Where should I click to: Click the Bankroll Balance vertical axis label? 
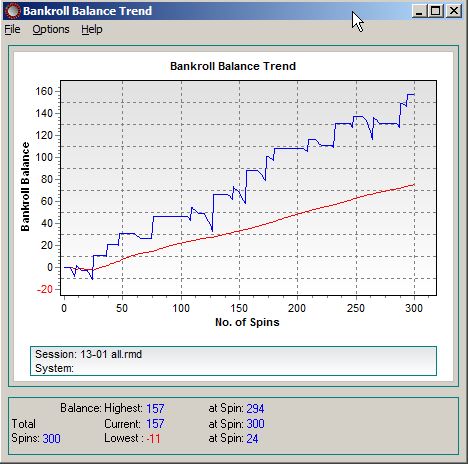(x=25, y=187)
